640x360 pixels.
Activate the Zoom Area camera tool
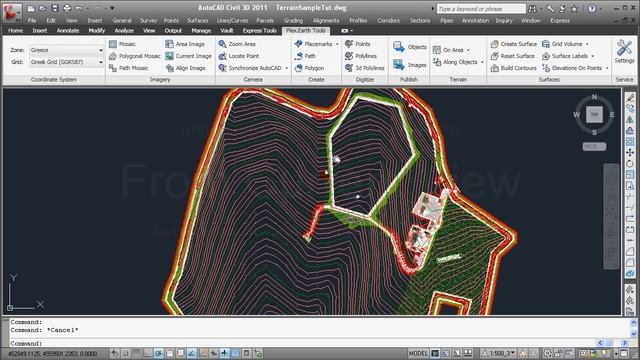point(237,44)
